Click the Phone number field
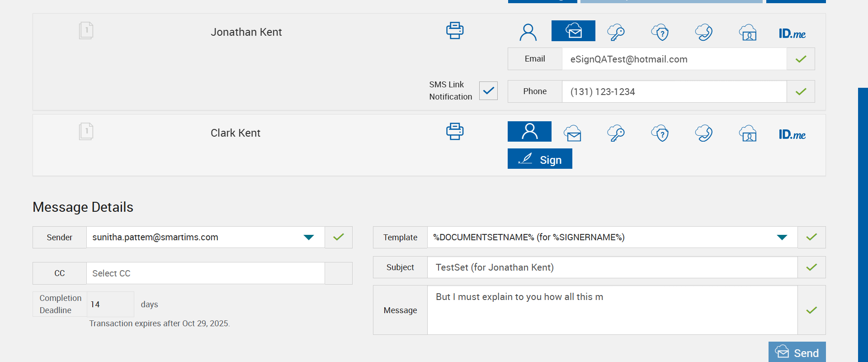The width and height of the screenshot is (868, 362). click(674, 92)
